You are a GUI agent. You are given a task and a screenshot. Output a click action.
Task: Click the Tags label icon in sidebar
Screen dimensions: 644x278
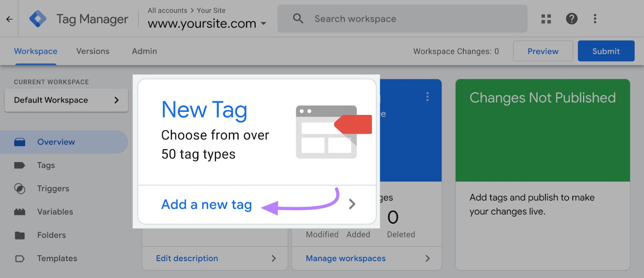[x=20, y=165]
